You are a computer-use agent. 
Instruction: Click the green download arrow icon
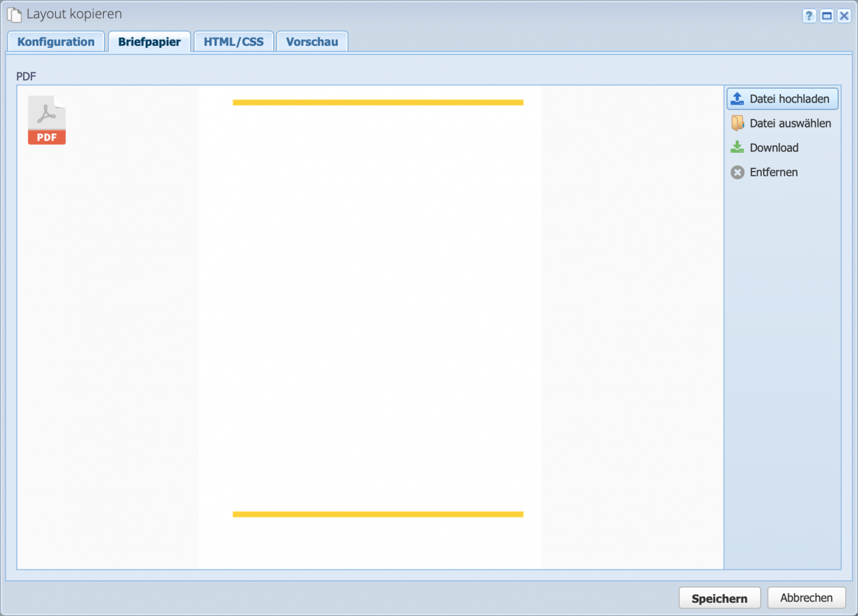tap(737, 147)
